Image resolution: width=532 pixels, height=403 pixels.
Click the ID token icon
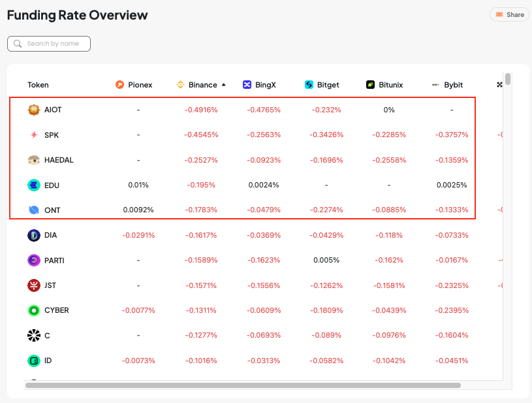coord(34,361)
